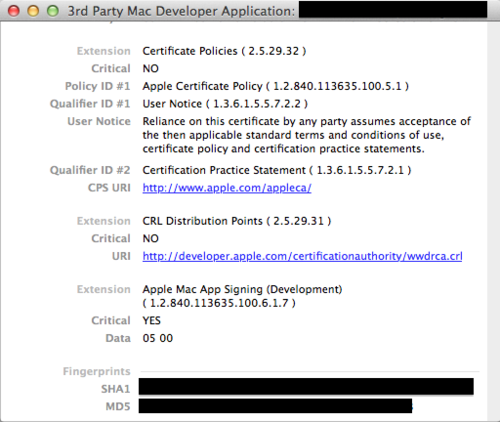Click the Reliance on this certificate paragraph
The width and height of the screenshot is (500, 422).
(307, 135)
